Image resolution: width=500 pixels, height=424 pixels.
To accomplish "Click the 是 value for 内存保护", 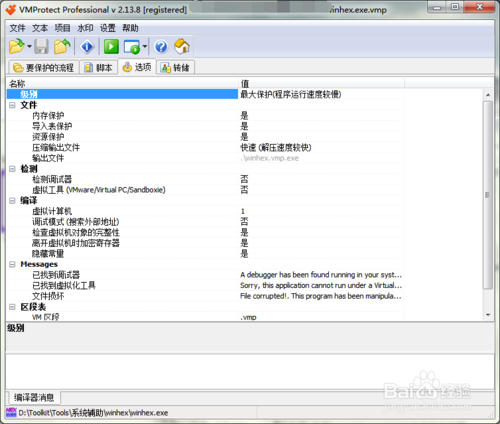I will pos(244,116).
